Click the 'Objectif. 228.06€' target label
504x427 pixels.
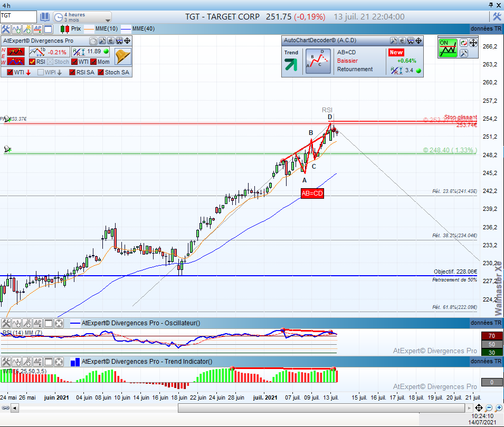tap(455, 272)
